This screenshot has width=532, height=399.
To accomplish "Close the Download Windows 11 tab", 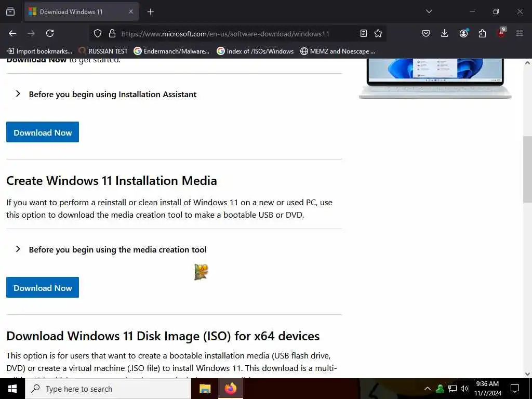I will [130, 12].
